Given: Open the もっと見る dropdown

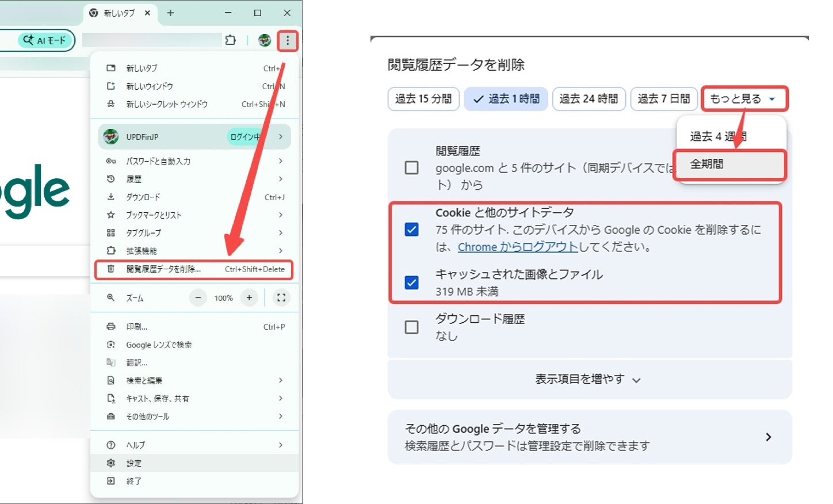Looking at the screenshot, I should 744,99.
